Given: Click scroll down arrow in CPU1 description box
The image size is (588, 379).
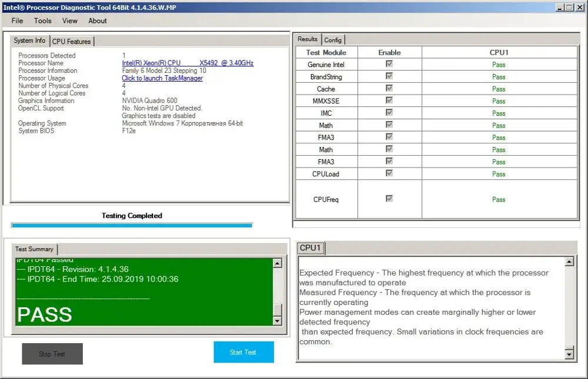Looking at the screenshot, I should (569, 354).
